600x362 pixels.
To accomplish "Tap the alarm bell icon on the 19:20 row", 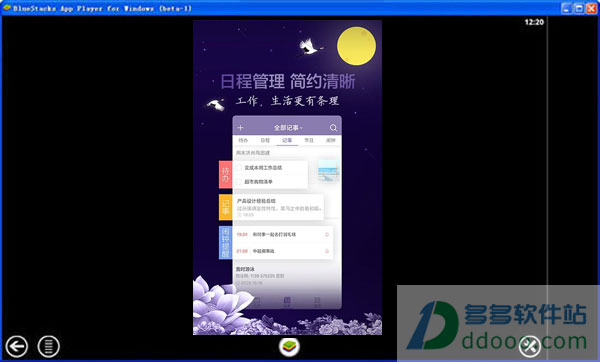I will point(327,234).
